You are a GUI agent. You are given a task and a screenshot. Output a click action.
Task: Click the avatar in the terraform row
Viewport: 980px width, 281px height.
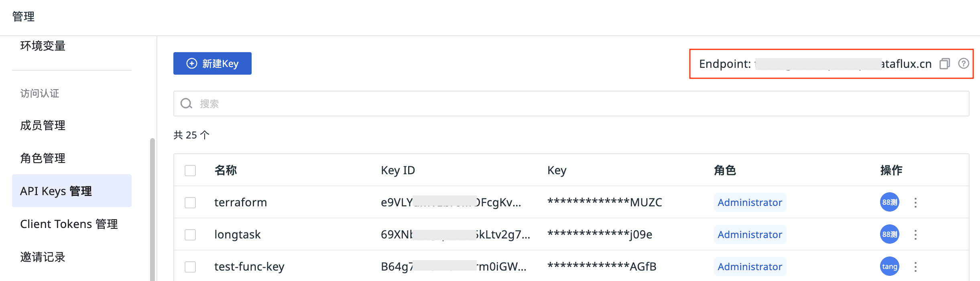pos(889,202)
